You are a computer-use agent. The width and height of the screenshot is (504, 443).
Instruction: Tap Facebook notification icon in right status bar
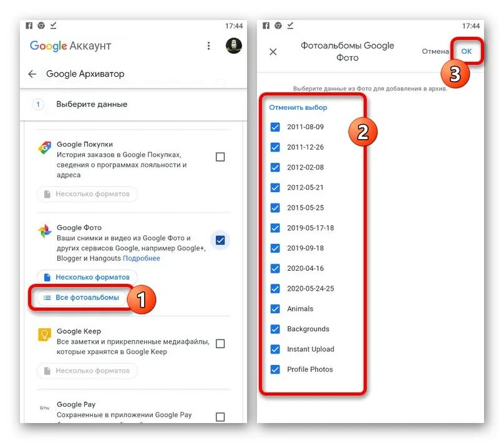pyautogui.click(x=266, y=26)
